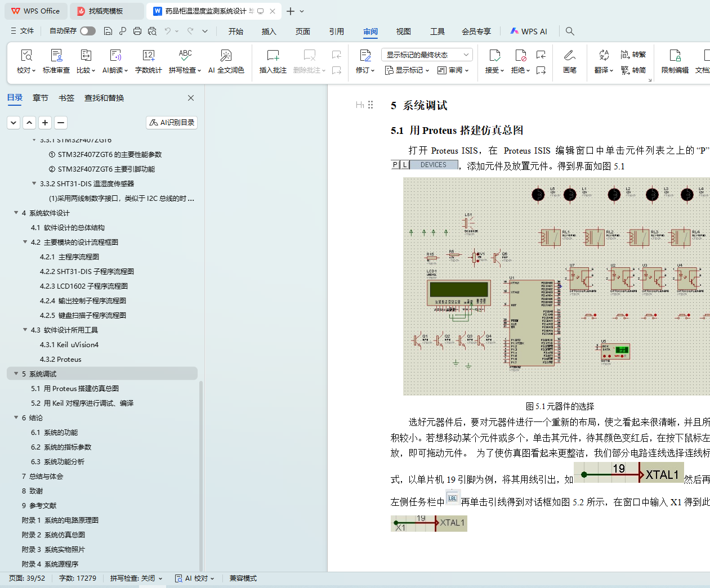710x588 pixels.
Task: Collapse the 4 系统软件设计 section
Action: tap(16, 213)
